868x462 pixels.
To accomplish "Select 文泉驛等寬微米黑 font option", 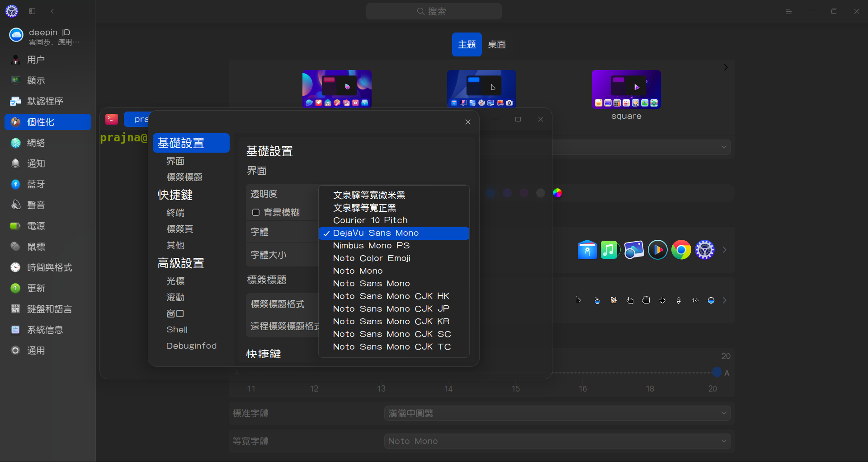I will click(x=394, y=195).
